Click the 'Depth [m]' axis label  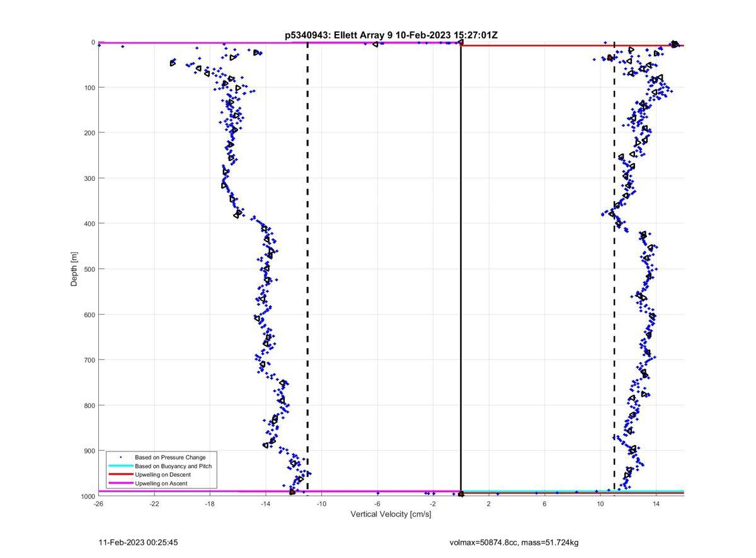coord(74,269)
